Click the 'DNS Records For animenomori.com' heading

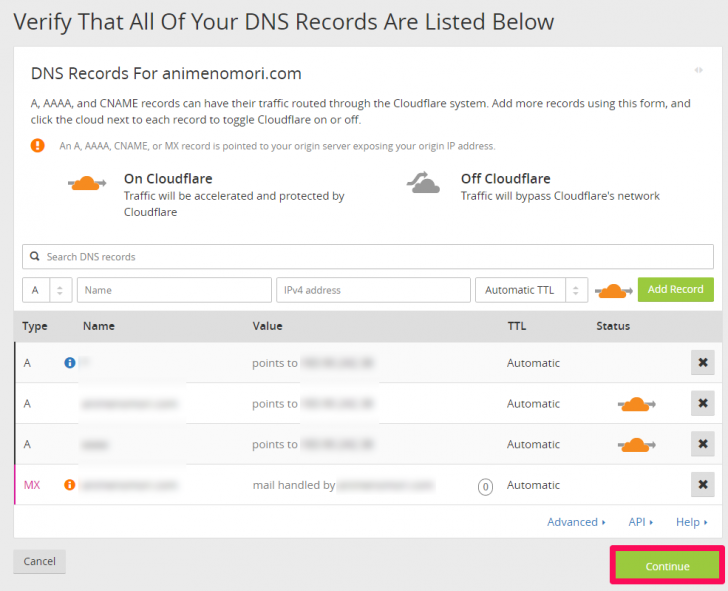(166, 73)
